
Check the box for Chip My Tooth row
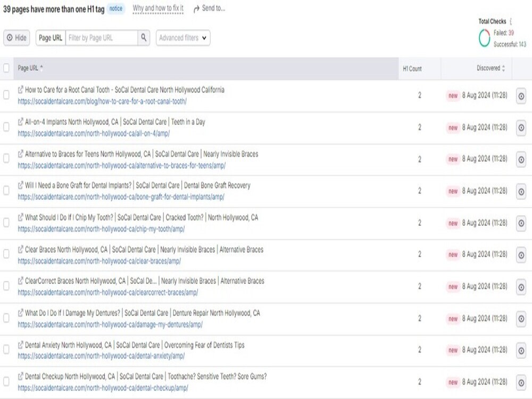point(6,222)
